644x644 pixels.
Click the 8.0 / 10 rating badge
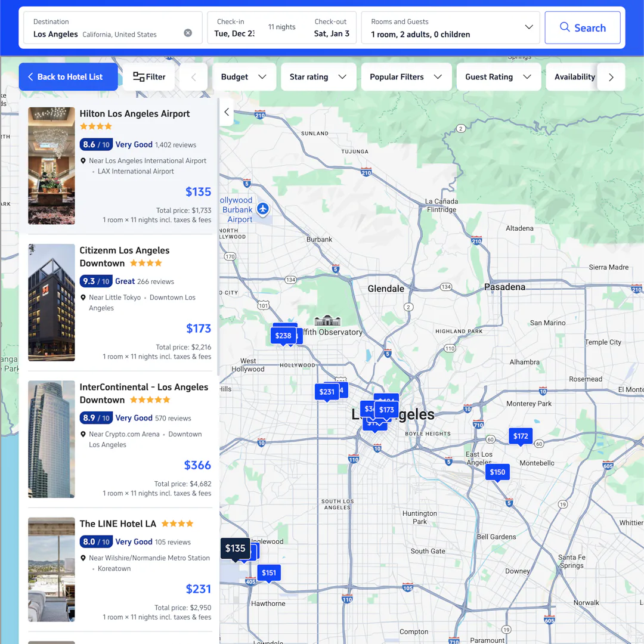click(96, 541)
